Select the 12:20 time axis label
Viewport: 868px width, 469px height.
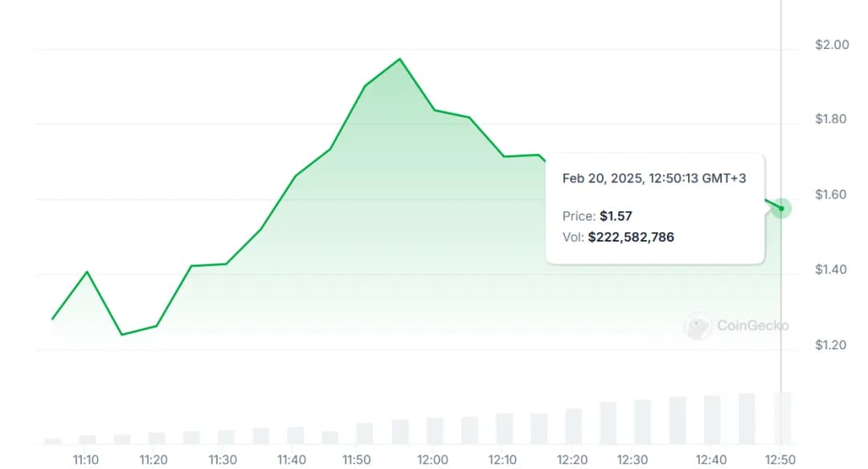tap(571, 460)
